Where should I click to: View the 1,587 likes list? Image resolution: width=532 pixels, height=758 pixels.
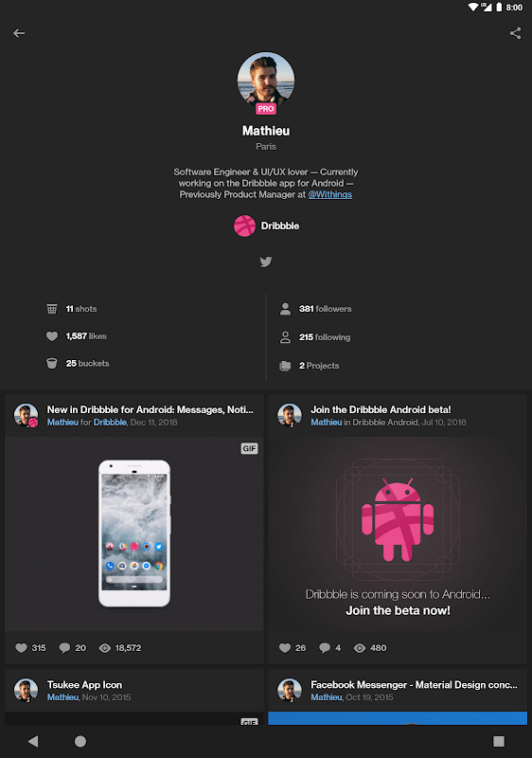(x=77, y=336)
